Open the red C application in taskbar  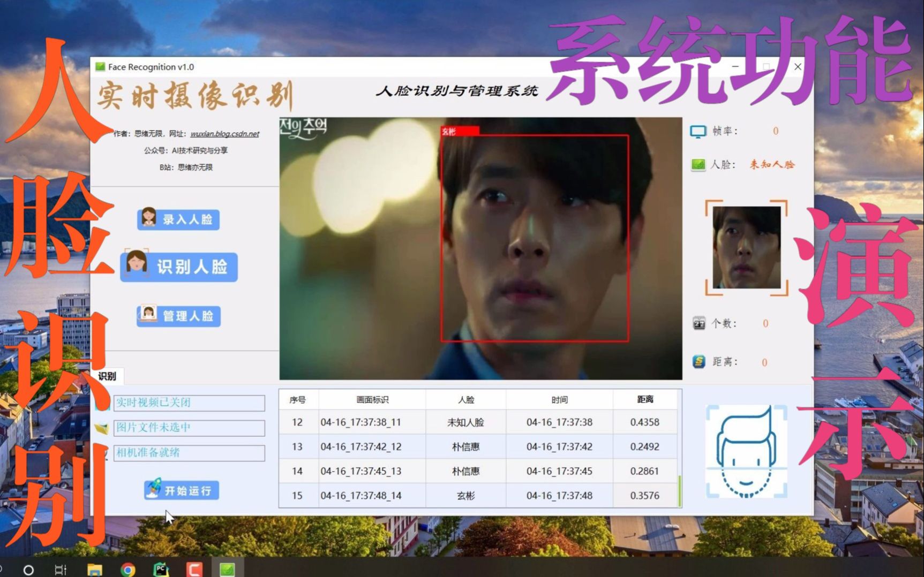point(194,570)
